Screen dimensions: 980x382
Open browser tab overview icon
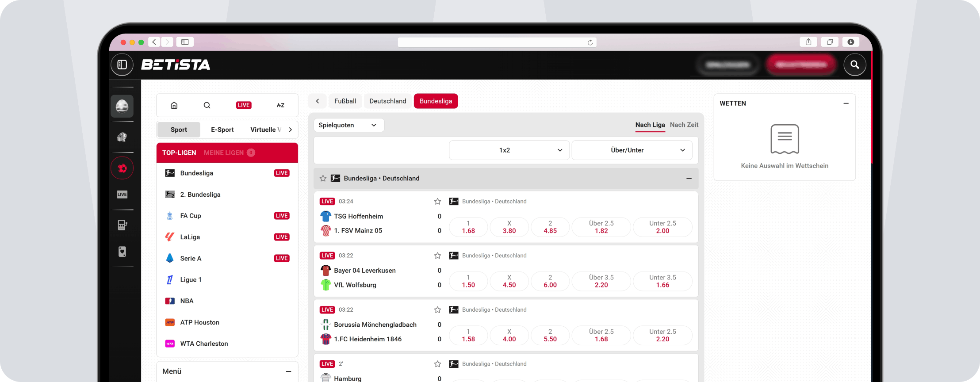coord(830,42)
